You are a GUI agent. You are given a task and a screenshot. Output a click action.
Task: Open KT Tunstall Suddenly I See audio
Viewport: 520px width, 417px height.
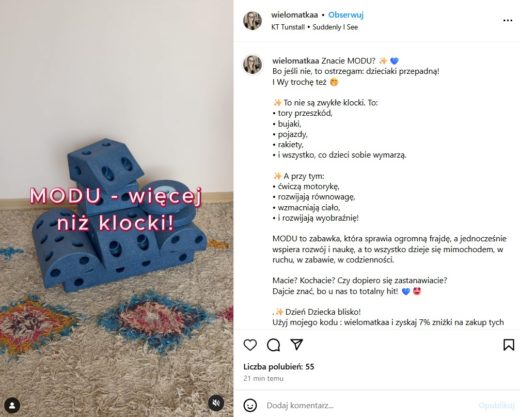point(314,27)
